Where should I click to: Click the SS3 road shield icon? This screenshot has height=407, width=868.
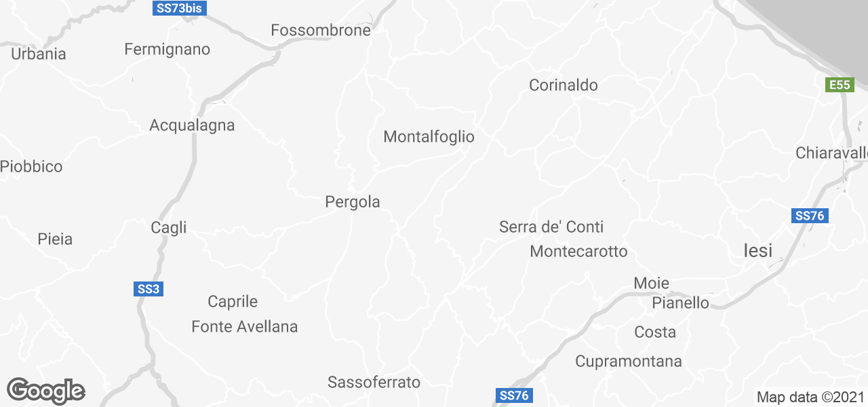149,289
